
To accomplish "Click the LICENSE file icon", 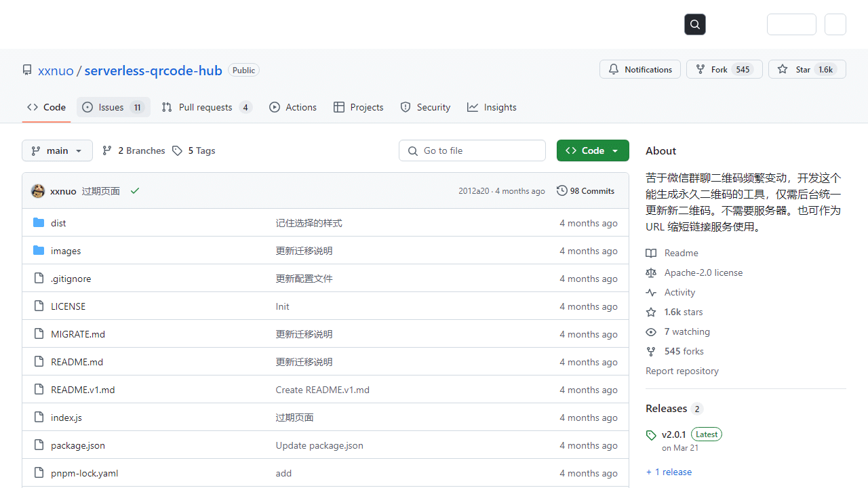I will click(39, 306).
